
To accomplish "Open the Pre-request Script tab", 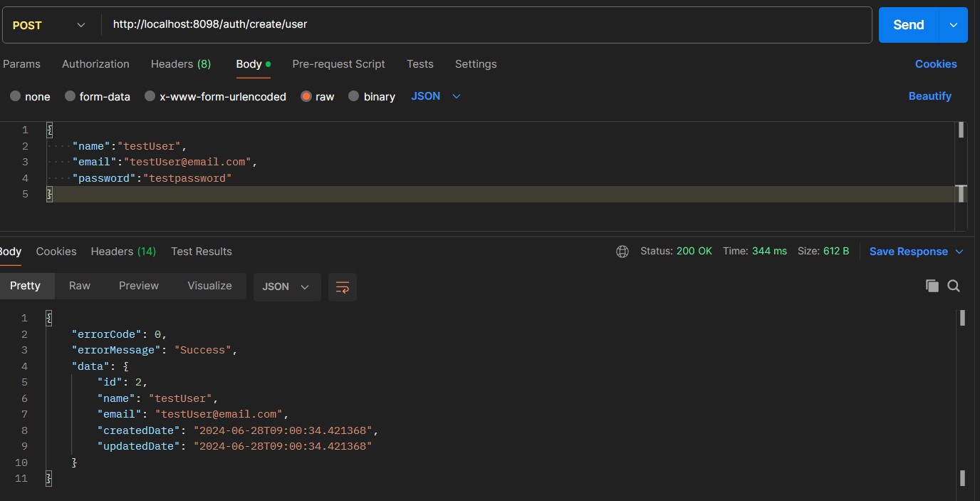I will pos(338,64).
